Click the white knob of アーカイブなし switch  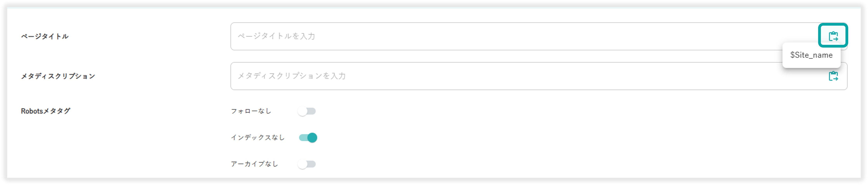coord(303,164)
